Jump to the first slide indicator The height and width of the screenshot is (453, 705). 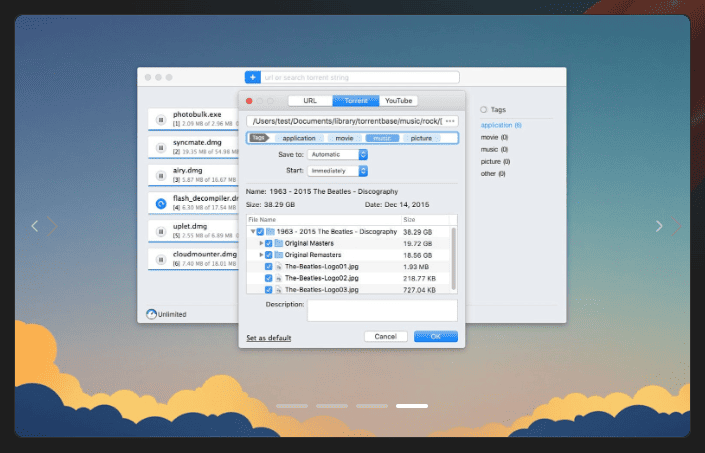[292, 406]
